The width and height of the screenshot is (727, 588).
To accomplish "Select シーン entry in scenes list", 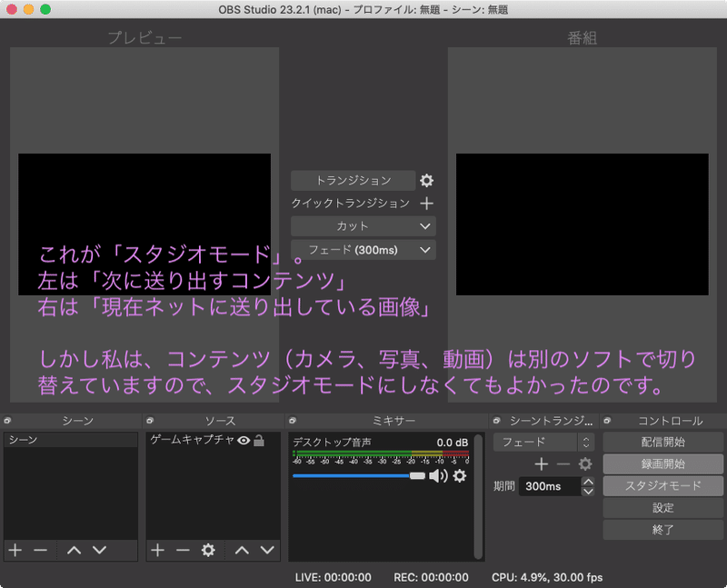I will pos(71,440).
